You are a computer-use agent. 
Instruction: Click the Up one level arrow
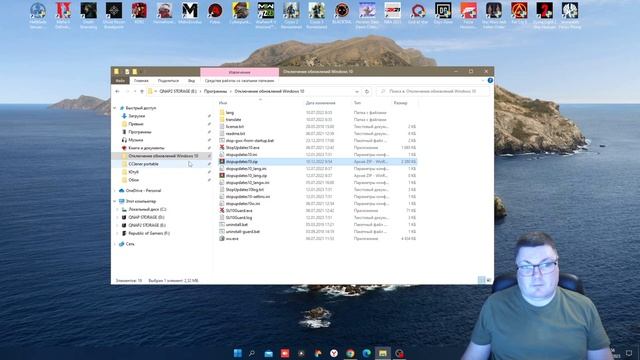pyautogui.click(x=142, y=91)
